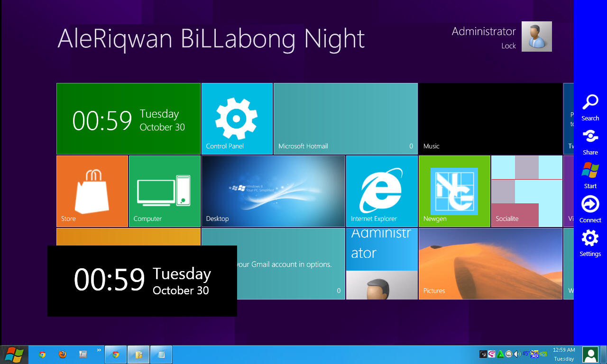The width and height of the screenshot is (607, 364).
Task: Click the 45° temperature tray indicator
Action: coord(526,354)
